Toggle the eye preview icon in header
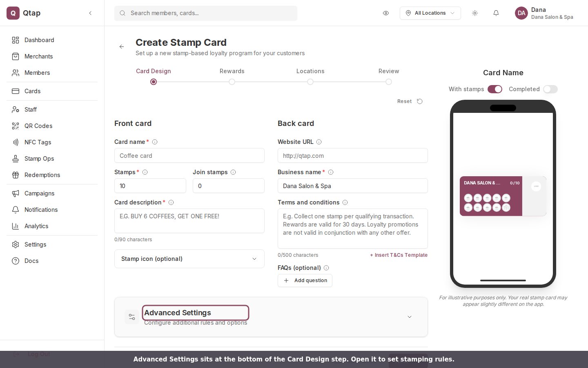The height and width of the screenshot is (368, 588). coord(386,13)
